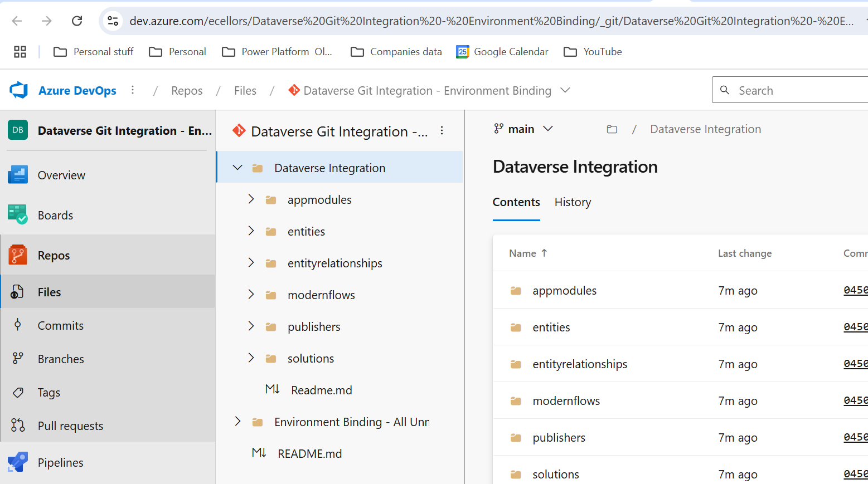
Task: Open the Branches page
Action: (61, 359)
